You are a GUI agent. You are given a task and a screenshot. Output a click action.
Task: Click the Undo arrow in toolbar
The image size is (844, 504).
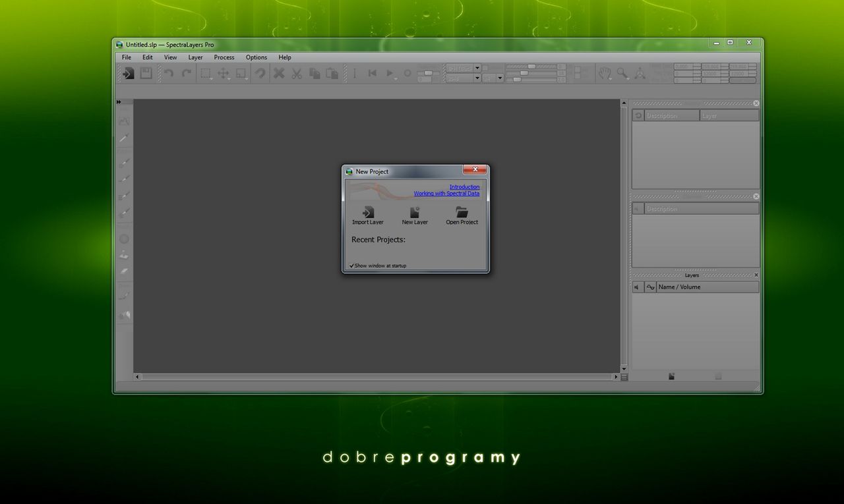coord(169,73)
